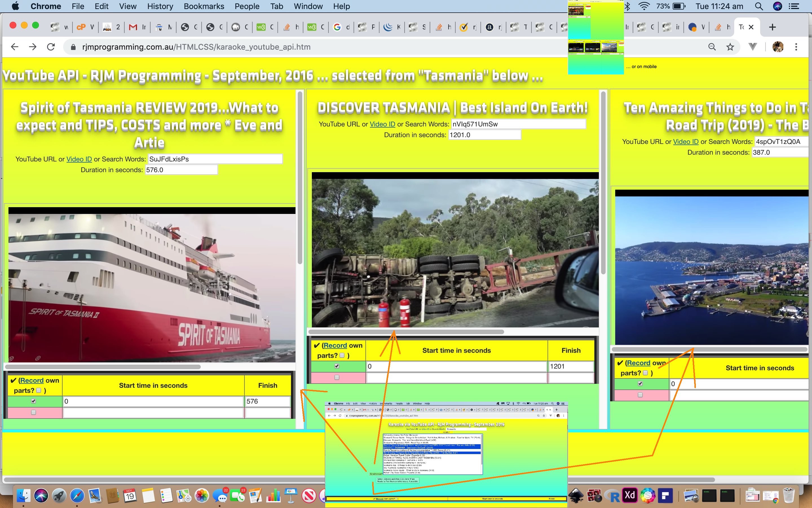Toggle 'Record own parts?' checkbox in Spirit panel
Image resolution: width=812 pixels, height=508 pixels.
pyautogui.click(x=39, y=390)
